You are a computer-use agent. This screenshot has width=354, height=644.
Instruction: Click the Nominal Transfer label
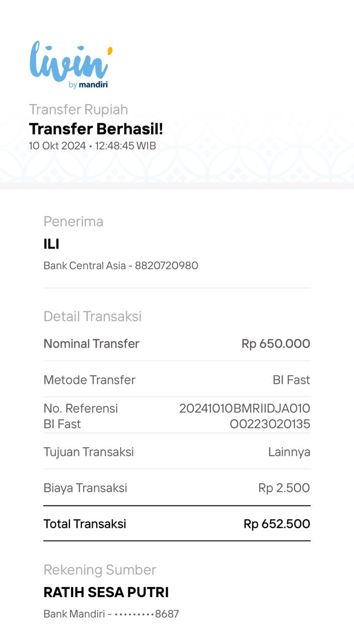[91, 344]
